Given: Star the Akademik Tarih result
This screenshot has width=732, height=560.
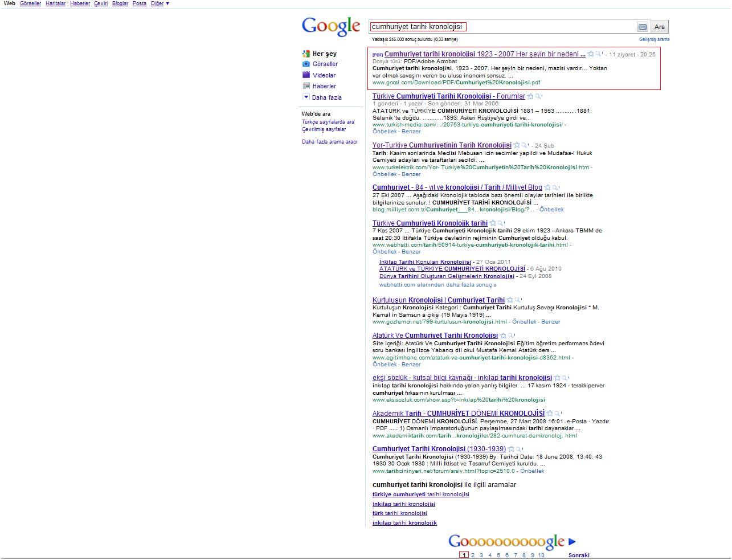Looking at the screenshot, I should point(550,414).
